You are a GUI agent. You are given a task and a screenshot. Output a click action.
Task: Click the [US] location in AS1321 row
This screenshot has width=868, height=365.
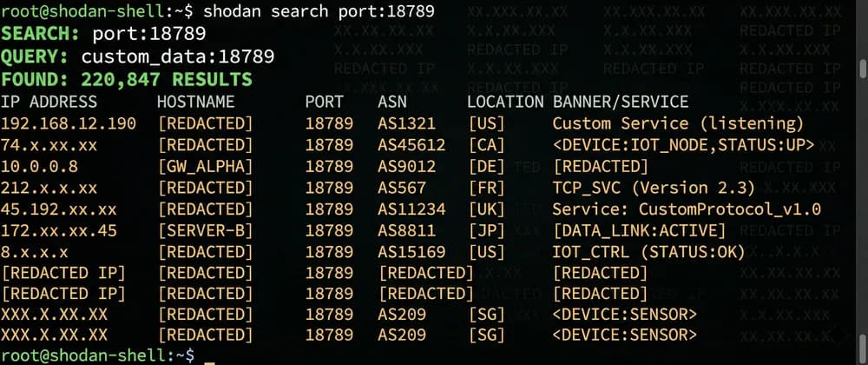click(487, 123)
